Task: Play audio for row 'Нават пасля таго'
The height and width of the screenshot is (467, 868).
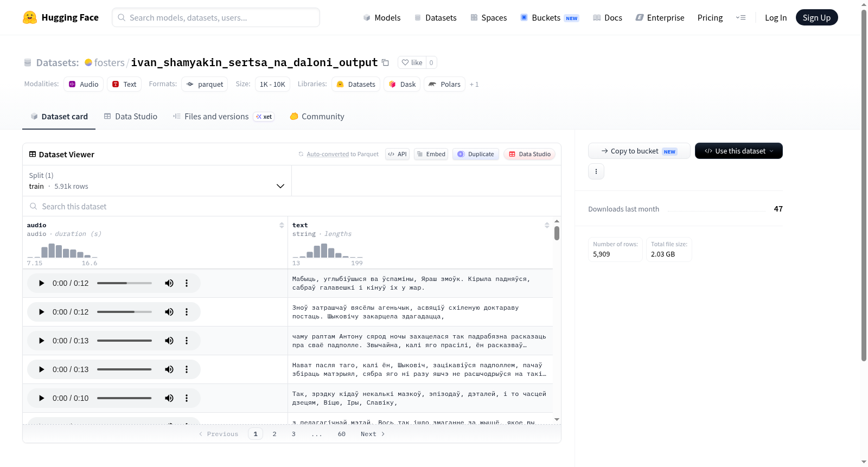Action: click(x=41, y=369)
